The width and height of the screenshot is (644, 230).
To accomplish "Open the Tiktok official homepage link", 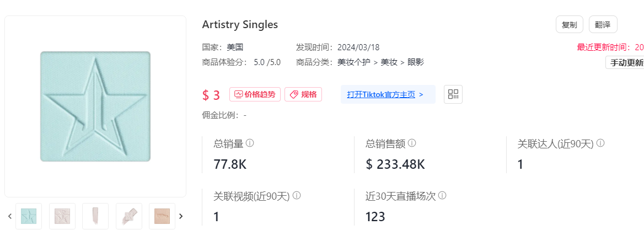I will click(385, 94).
